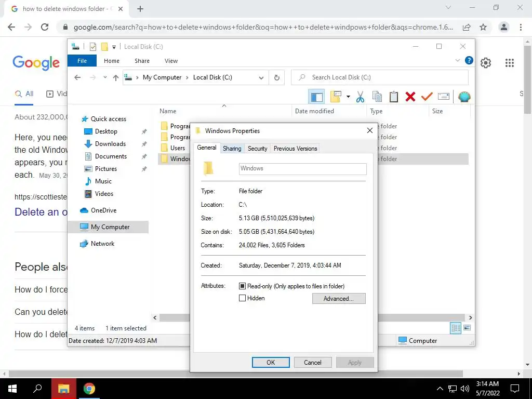Click the Explorer Up arrow
The image size is (532, 399).
coord(116,78)
